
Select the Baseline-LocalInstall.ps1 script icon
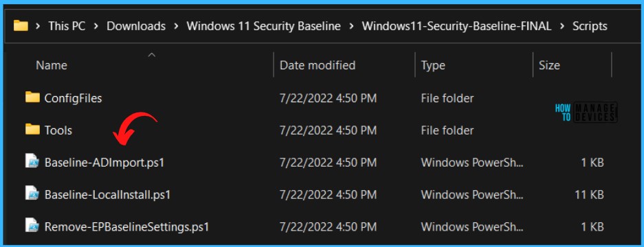tap(32, 193)
